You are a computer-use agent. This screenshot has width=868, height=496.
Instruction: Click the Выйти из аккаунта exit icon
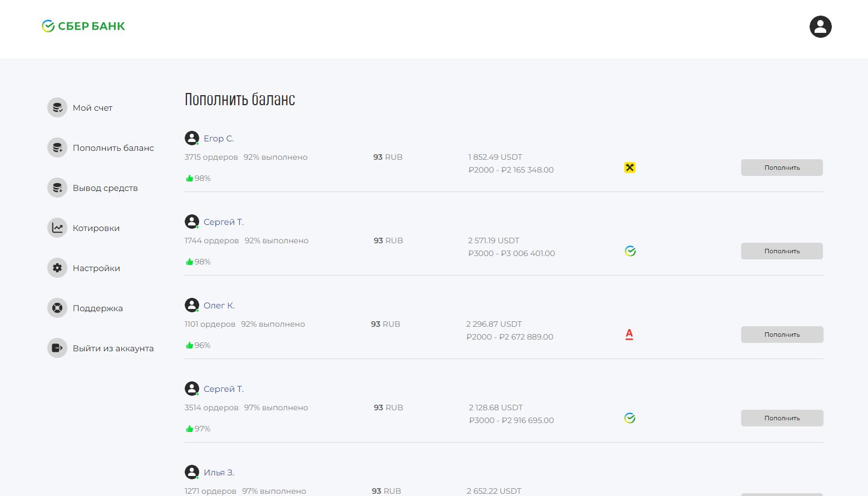click(x=57, y=348)
